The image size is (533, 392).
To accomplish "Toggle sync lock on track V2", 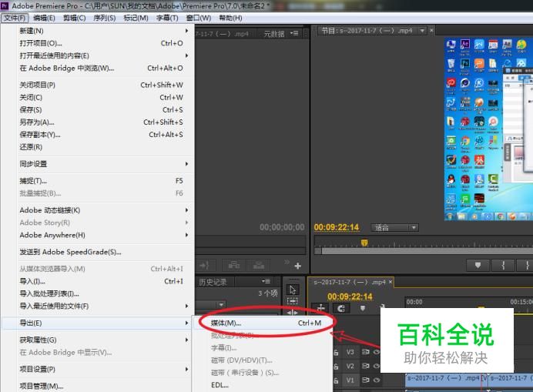I will point(365,366).
